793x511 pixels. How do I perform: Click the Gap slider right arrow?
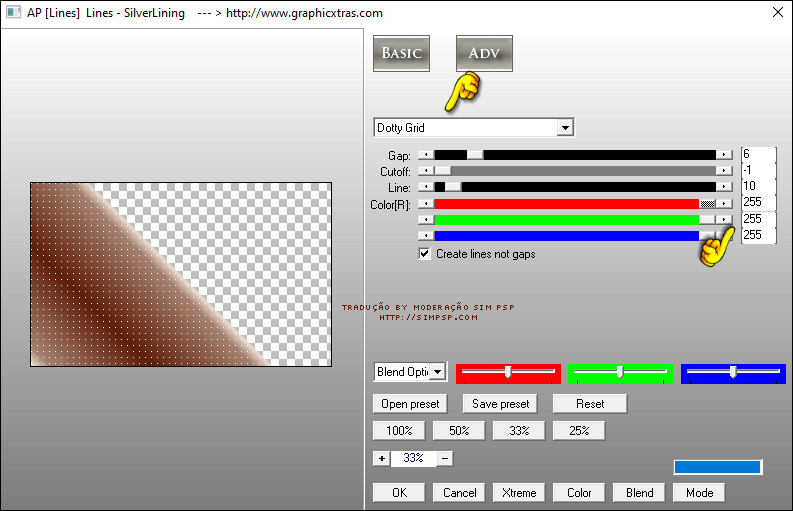point(723,155)
